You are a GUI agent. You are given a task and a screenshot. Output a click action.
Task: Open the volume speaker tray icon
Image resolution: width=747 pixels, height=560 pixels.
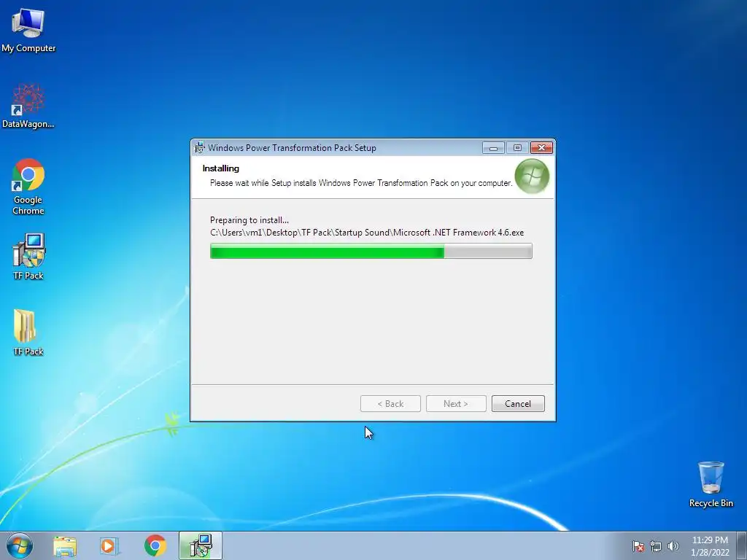pyautogui.click(x=673, y=546)
